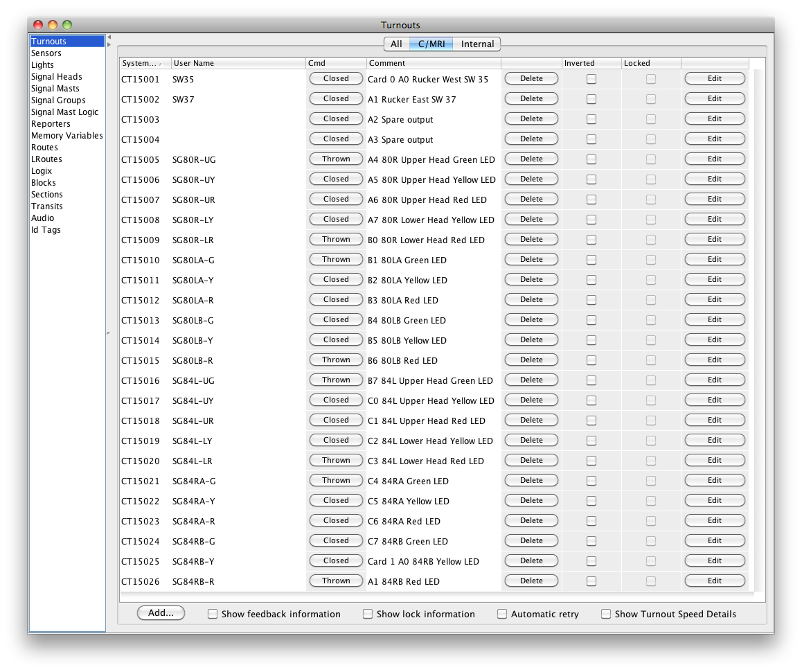Select the Internal tab

(477, 44)
